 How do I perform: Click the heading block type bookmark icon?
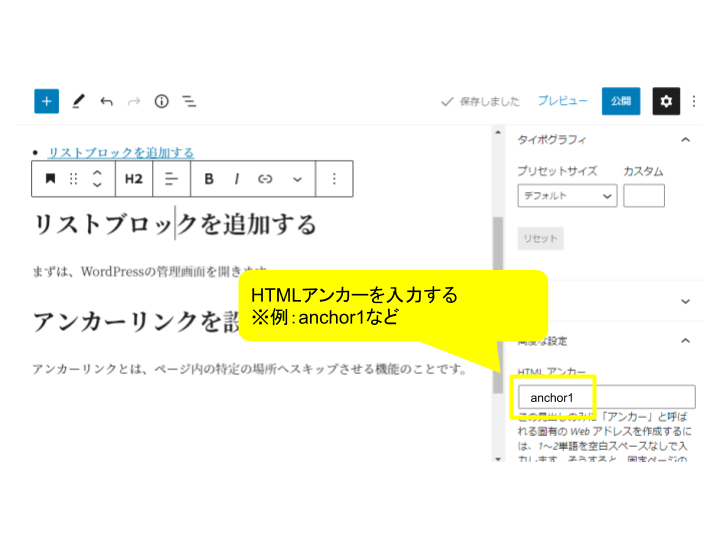click(50, 179)
